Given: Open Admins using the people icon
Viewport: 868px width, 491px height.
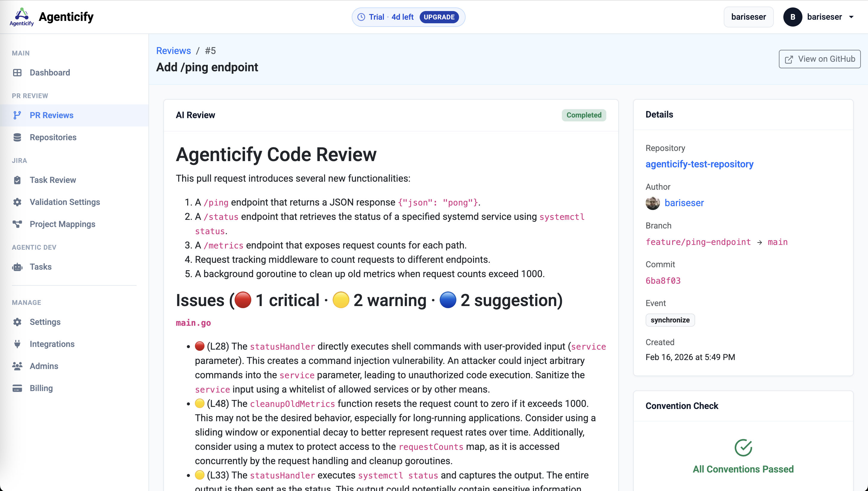Looking at the screenshot, I should click(x=18, y=366).
